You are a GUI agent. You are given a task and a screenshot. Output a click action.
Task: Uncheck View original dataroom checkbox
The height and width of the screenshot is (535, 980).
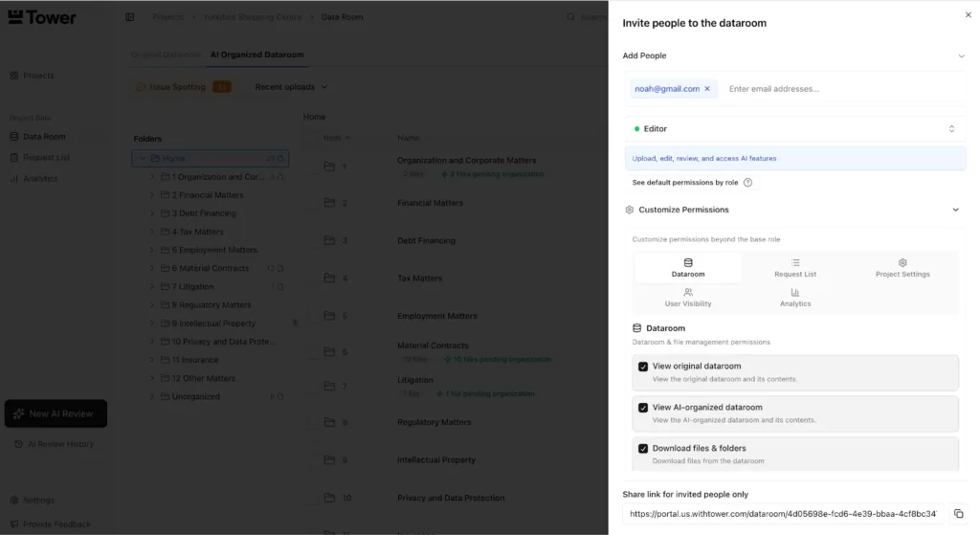point(643,367)
